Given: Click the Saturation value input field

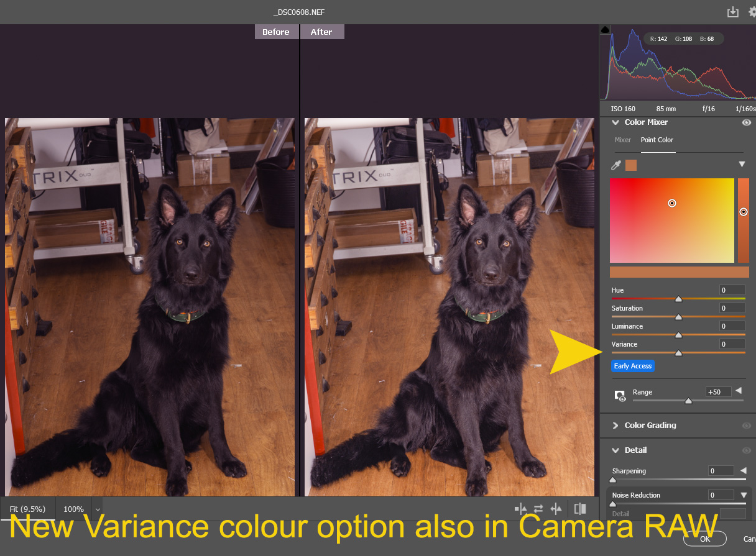Looking at the screenshot, I should 732,308.
